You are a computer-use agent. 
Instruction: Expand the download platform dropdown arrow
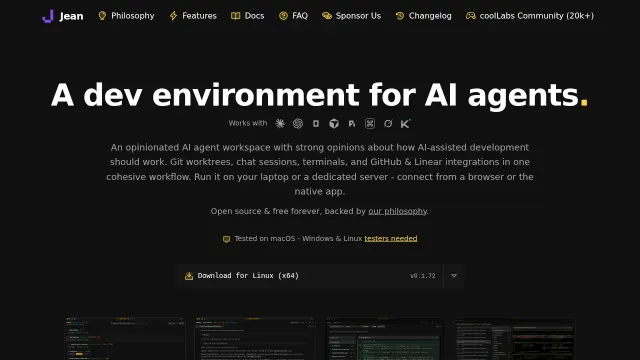click(454, 276)
